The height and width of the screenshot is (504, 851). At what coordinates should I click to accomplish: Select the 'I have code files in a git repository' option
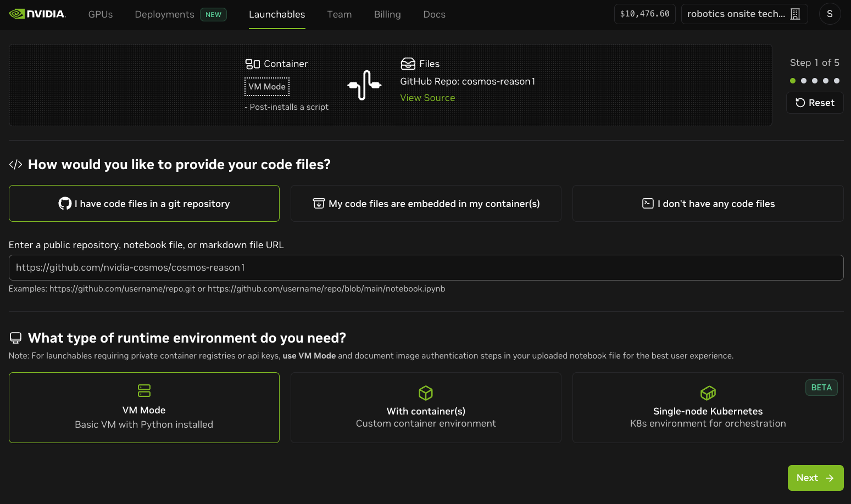coord(144,203)
